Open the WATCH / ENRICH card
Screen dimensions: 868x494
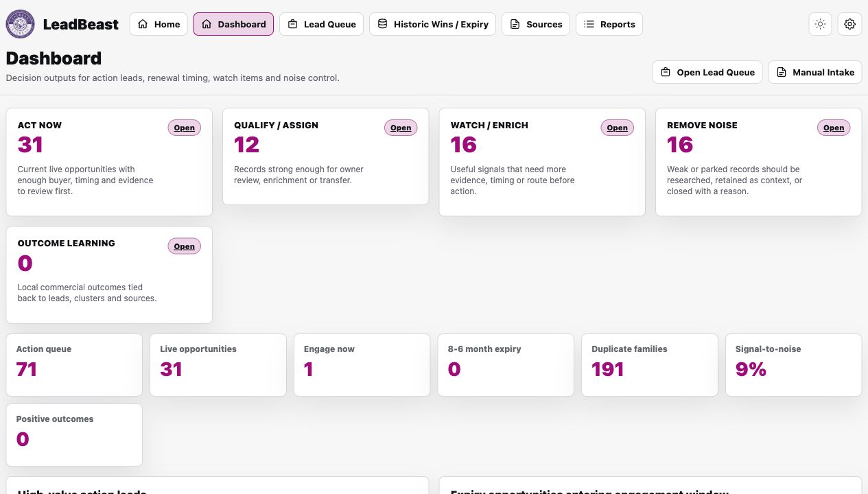click(x=617, y=128)
